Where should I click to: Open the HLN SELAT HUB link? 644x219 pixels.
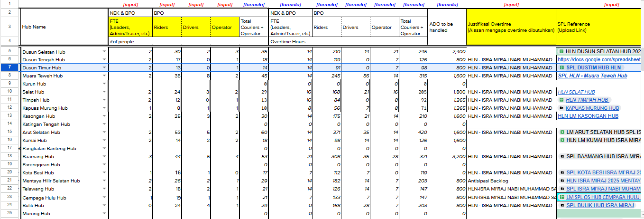(576, 92)
